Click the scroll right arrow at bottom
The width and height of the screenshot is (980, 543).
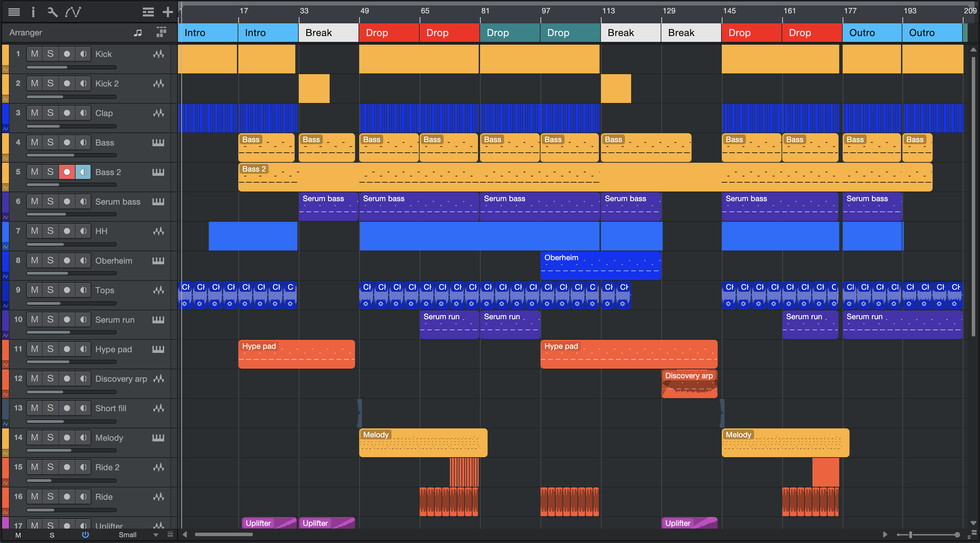pos(885,534)
